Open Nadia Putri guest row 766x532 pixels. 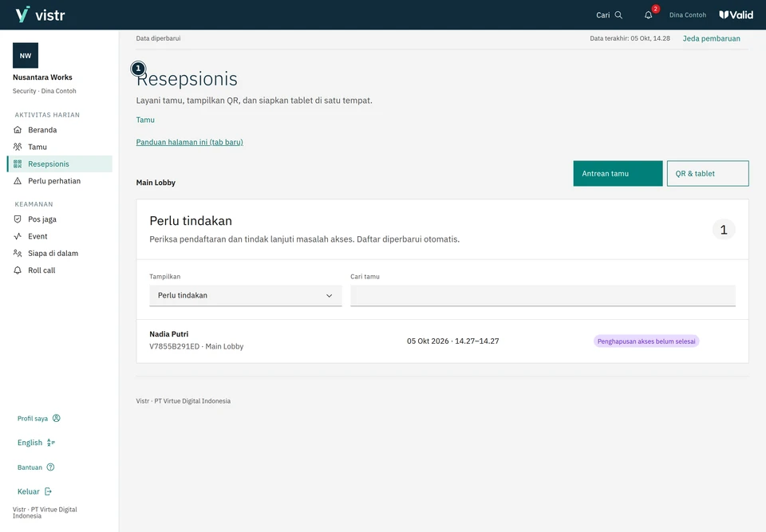[443, 341]
